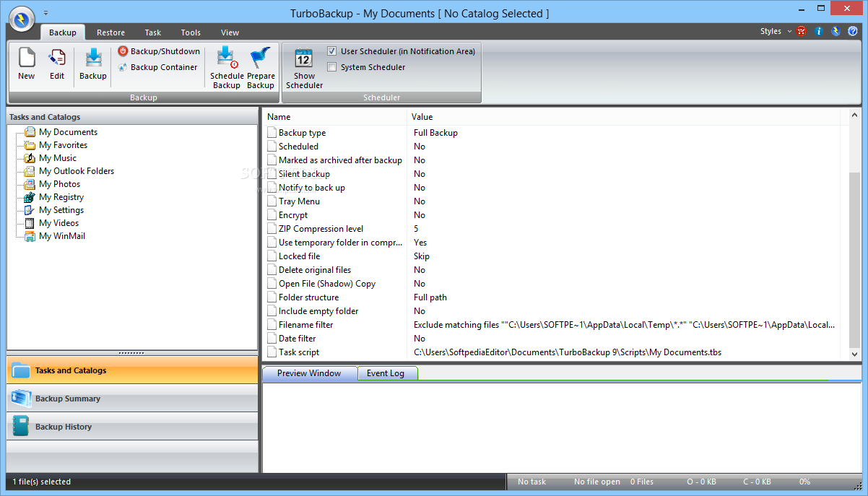Click the Backup/Shutdown power icon
Image resolution: width=868 pixels, height=496 pixels.
pos(123,51)
